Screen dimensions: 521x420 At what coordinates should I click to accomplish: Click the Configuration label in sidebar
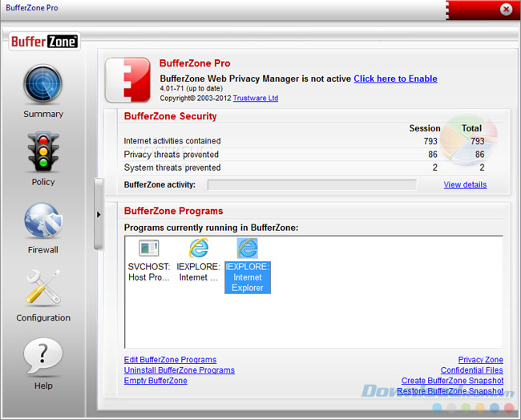click(x=43, y=318)
